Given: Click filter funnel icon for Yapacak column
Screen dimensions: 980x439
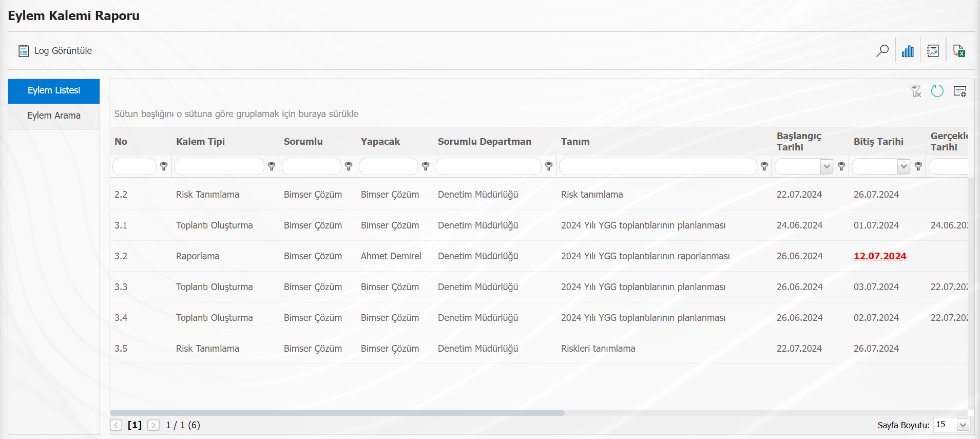Looking at the screenshot, I should [426, 166].
